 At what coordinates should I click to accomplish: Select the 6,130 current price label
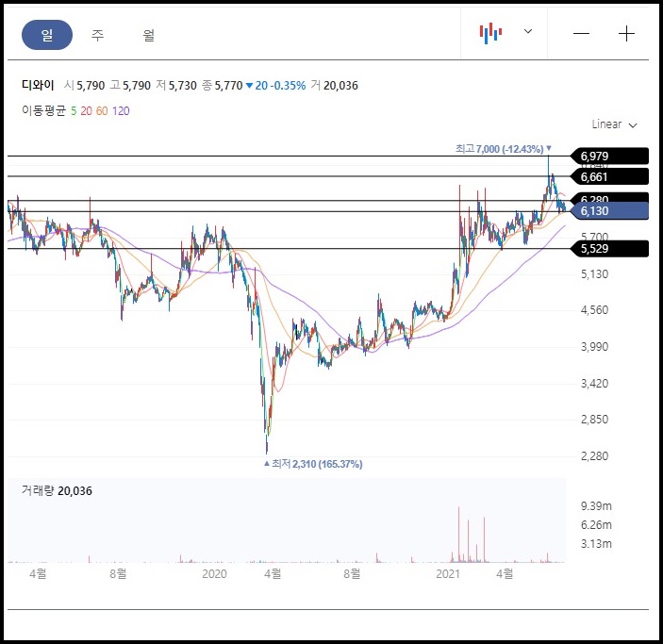609,210
